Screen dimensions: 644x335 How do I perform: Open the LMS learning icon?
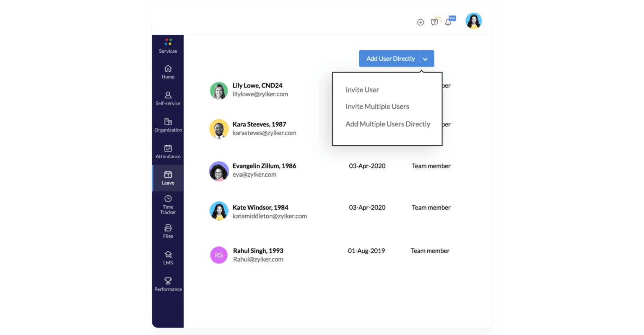pyautogui.click(x=168, y=255)
